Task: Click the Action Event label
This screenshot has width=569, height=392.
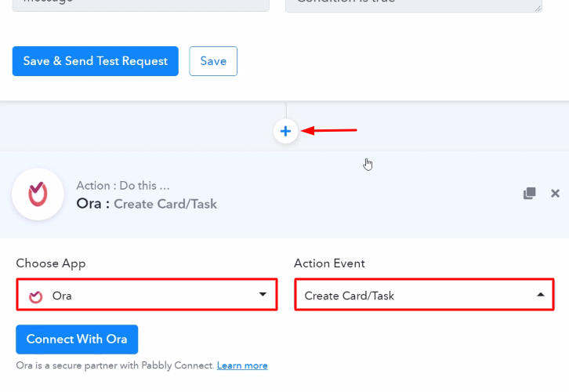Action: click(329, 263)
